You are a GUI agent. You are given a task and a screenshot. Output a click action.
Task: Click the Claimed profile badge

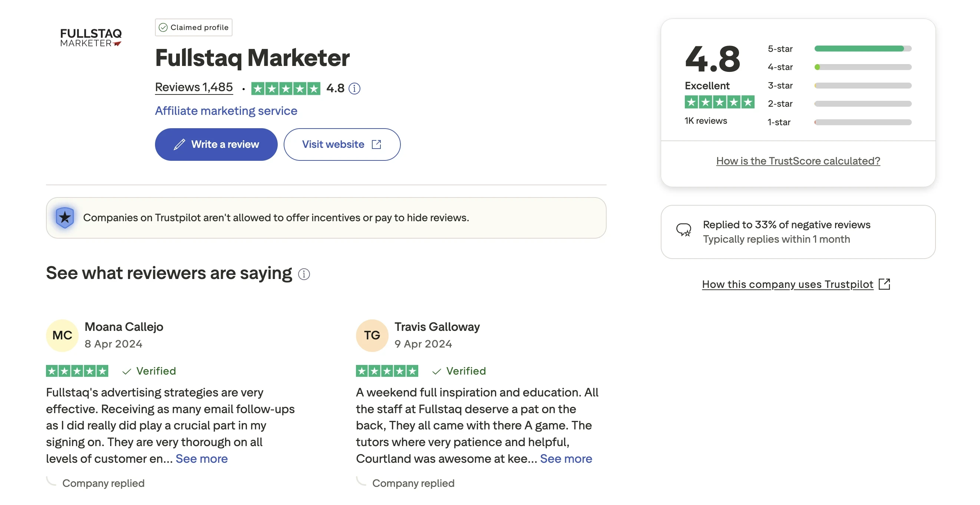(194, 27)
